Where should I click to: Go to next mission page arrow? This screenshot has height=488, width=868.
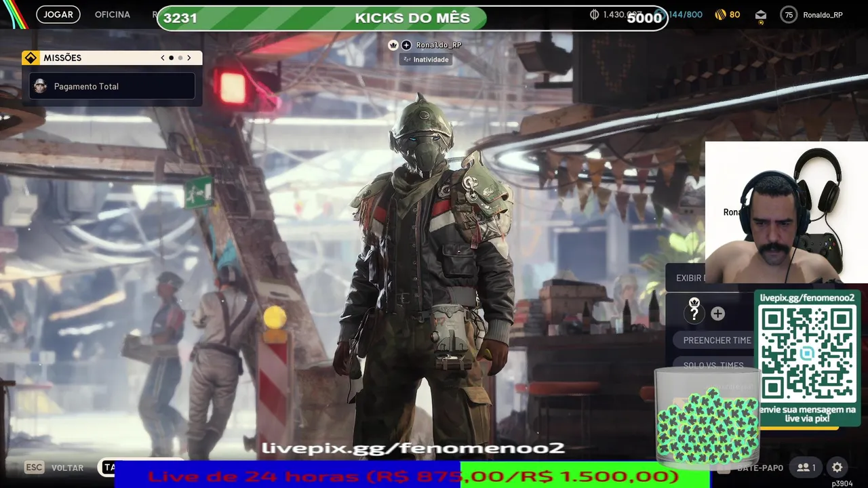click(x=189, y=58)
